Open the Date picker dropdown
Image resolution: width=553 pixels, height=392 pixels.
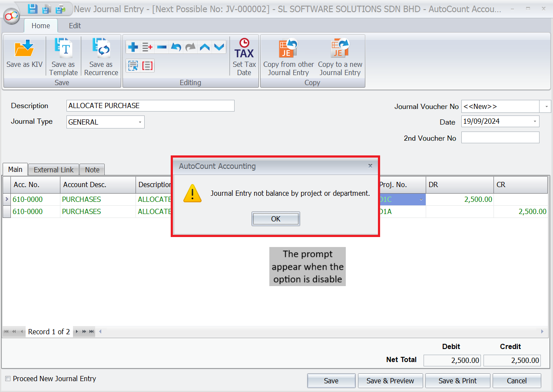[x=535, y=122]
